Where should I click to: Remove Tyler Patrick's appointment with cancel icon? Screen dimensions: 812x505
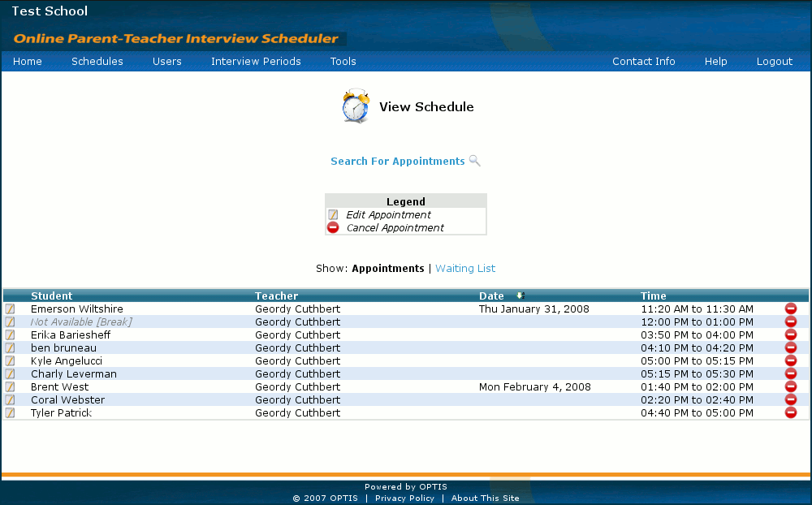point(791,413)
